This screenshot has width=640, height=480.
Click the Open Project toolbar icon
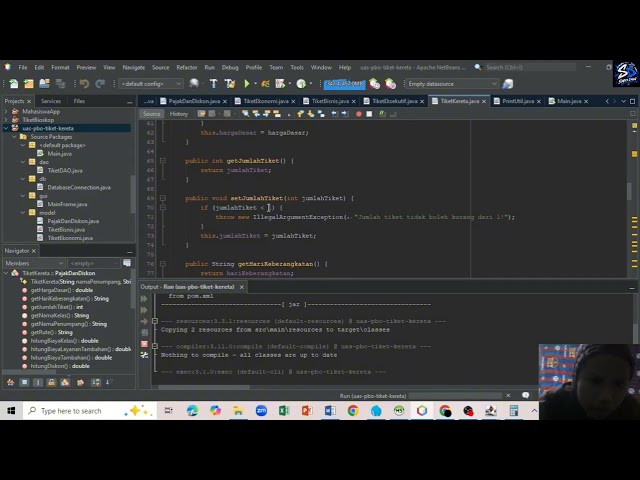point(44,84)
